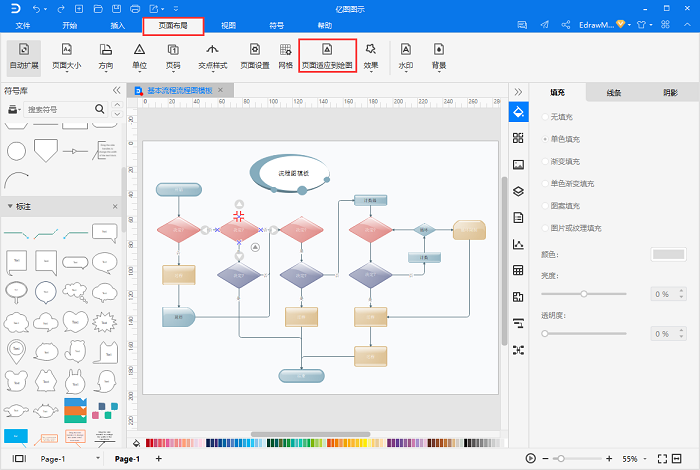Click the table panel icon in right sidebar
Image resolution: width=700 pixels, height=470 pixels.
tap(518, 270)
